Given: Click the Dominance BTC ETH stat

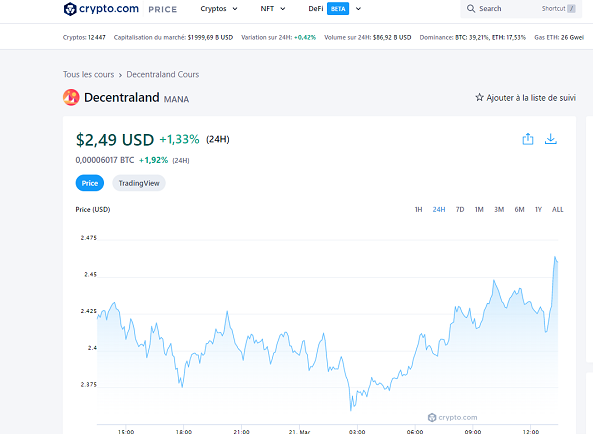Looking at the screenshot, I should [x=473, y=37].
